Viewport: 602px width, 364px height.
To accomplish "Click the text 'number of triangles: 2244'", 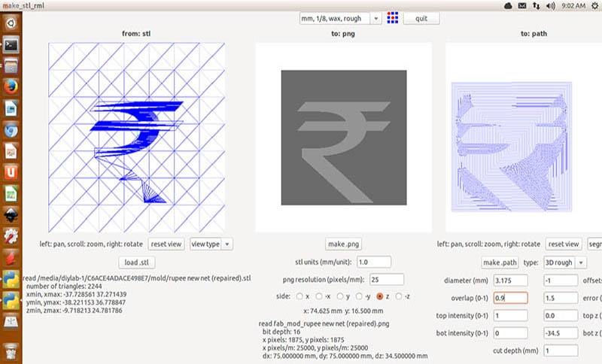I will point(64,286).
